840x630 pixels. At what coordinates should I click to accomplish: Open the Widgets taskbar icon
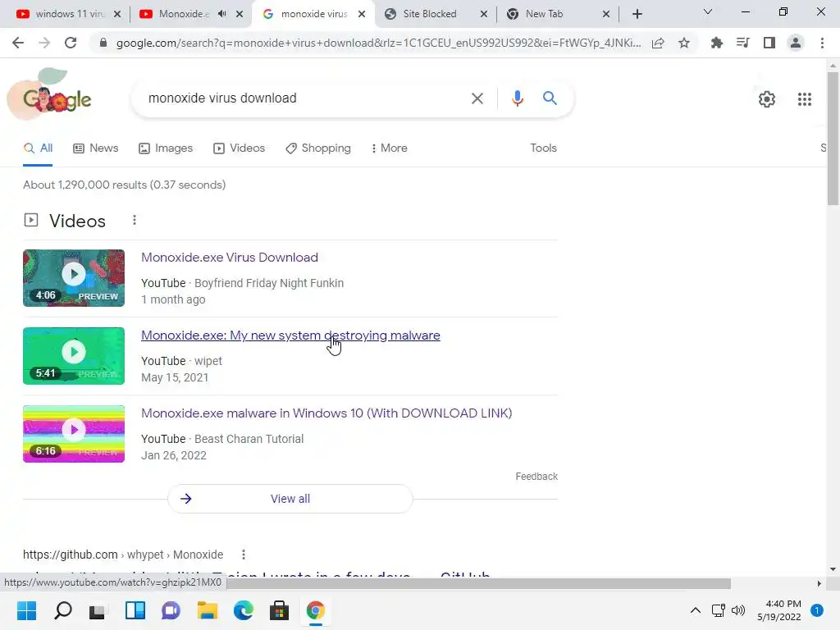click(135, 610)
